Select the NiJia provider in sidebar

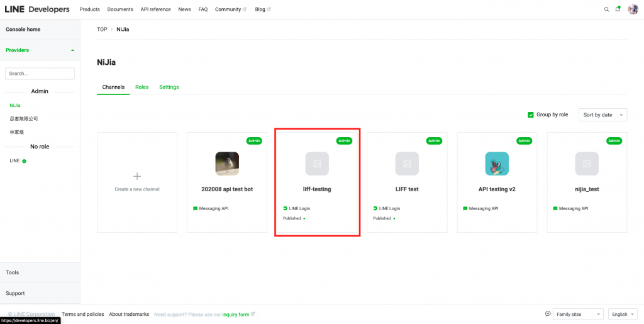pyautogui.click(x=15, y=106)
